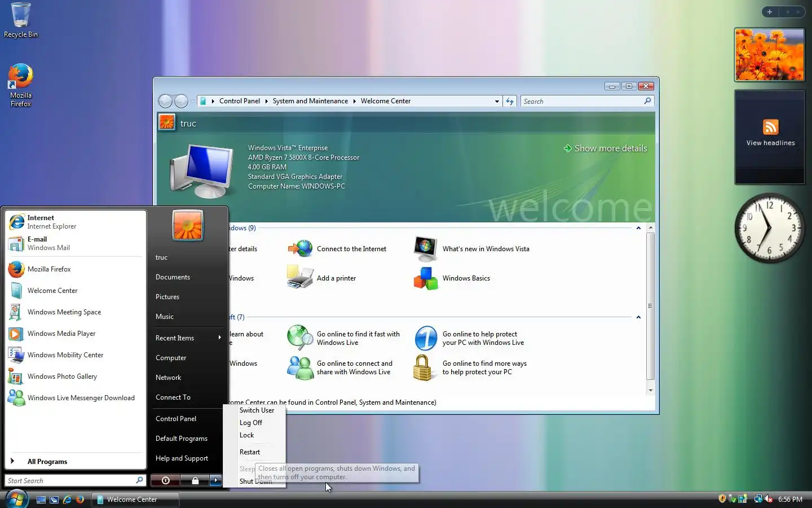Viewport: 812px width, 508px height.
Task: Open address bar history dropdown
Action: pyautogui.click(x=497, y=102)
